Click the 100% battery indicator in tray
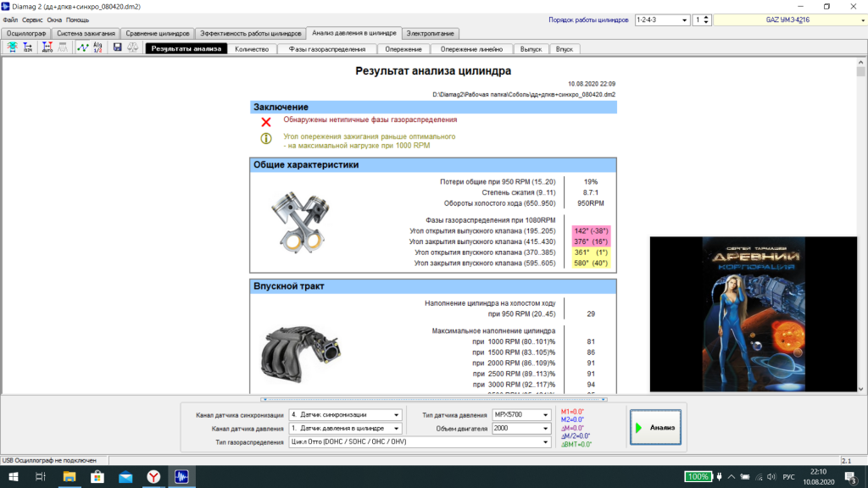This screenshot has height=488, width=868. 698,476
